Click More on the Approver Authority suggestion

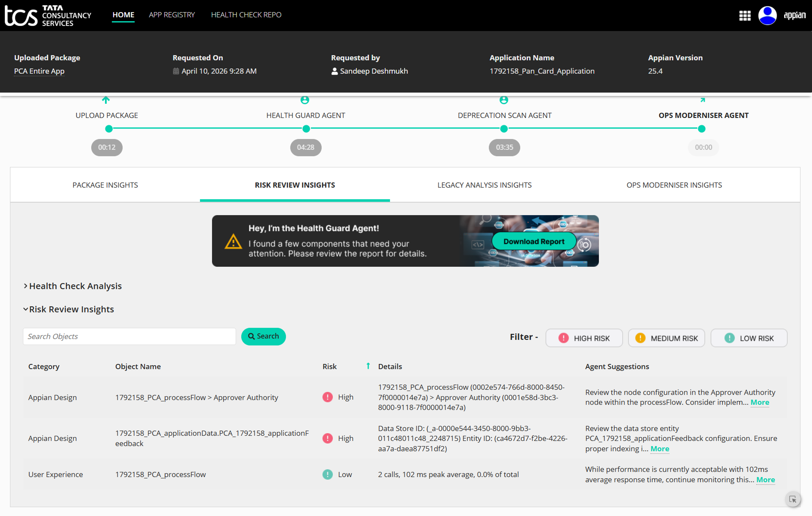click(x=760, y=402)
